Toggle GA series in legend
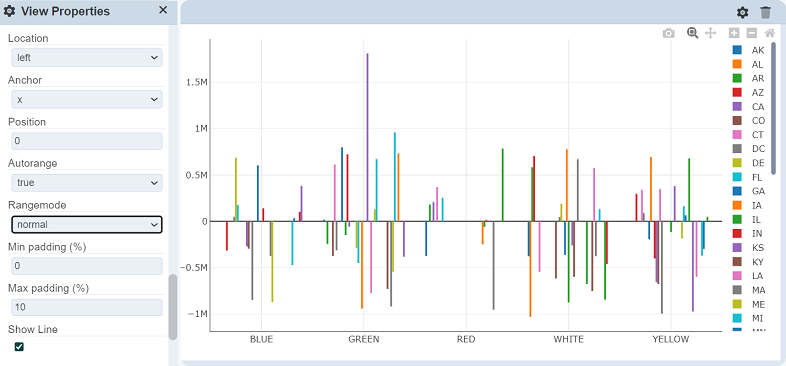The image size is (786, 366). tap(748, 191)
